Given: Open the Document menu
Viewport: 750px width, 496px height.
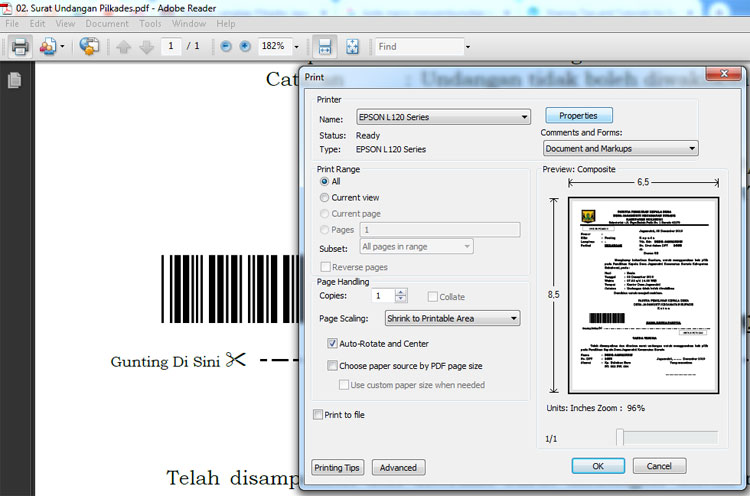Looking at the screenshot, I should click(x=107, y=23).
